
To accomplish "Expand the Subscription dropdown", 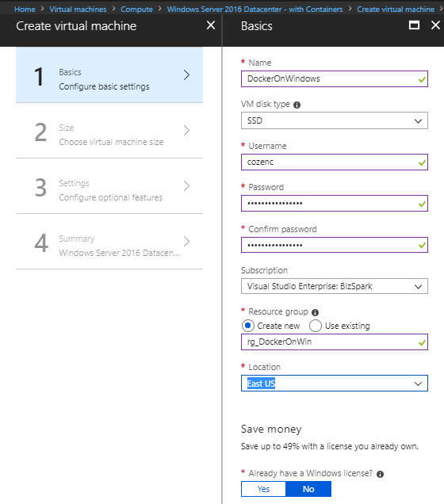I will 335,286.
